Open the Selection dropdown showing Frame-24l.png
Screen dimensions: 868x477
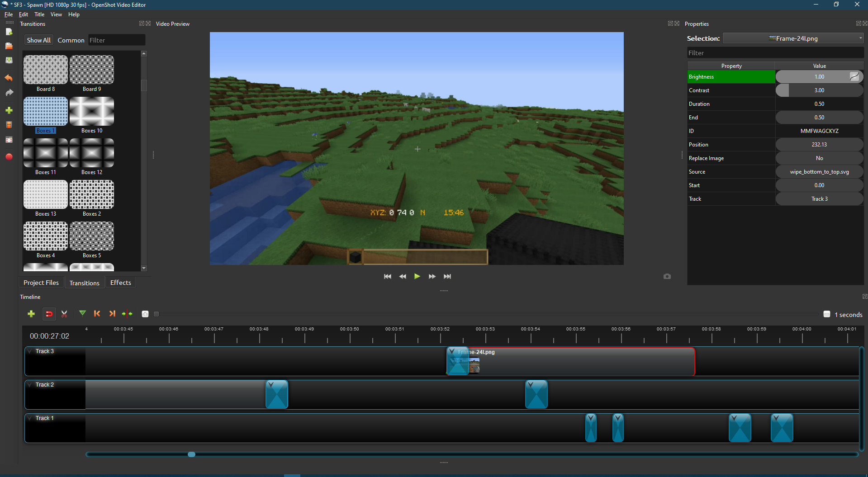(x=793, y=38)
